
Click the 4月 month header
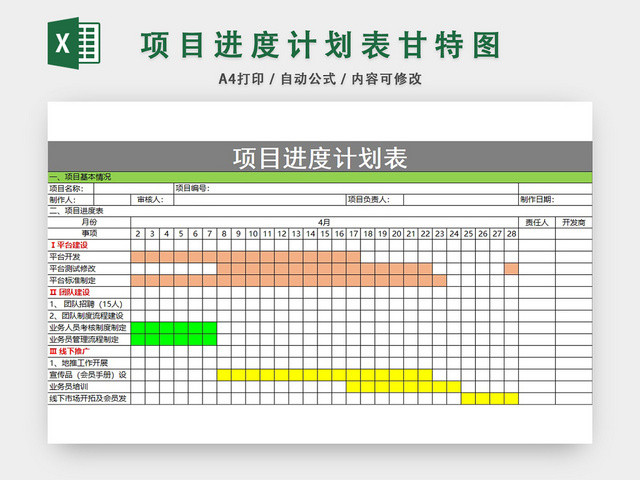pos(324,222)
